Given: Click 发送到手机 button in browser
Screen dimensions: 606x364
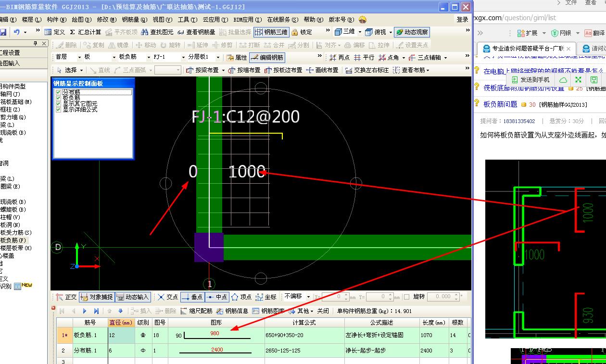Looking at the screenshot, I should pyautogui.click(x=531, y=80).
